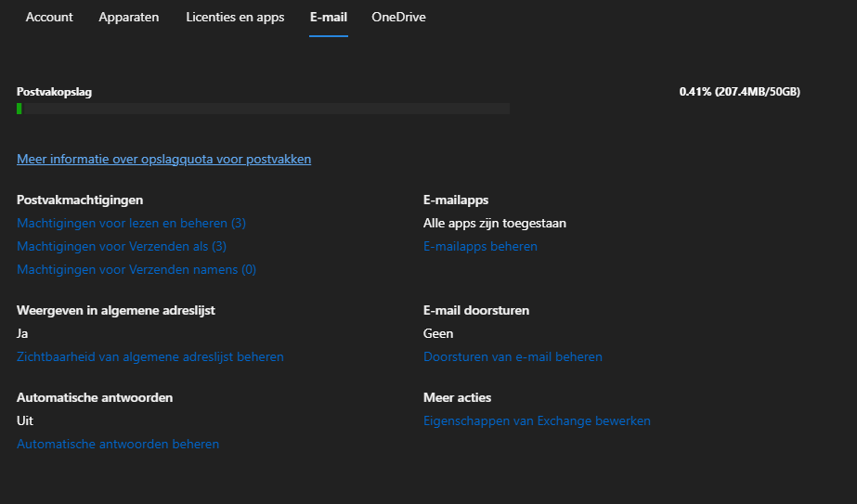This screenshot has height=504, width=857.
Task: Click the Postvakopslag usage progress bar
Action: click(264, 109)
